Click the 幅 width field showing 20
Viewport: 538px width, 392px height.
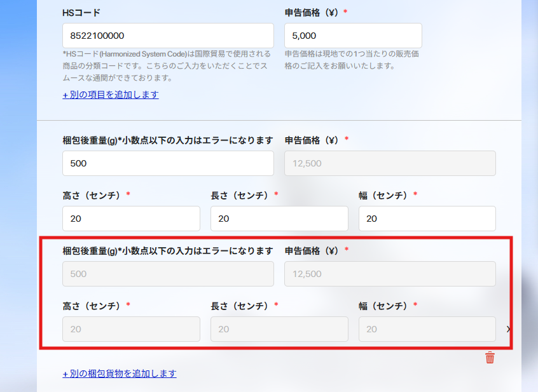(427, 218)
